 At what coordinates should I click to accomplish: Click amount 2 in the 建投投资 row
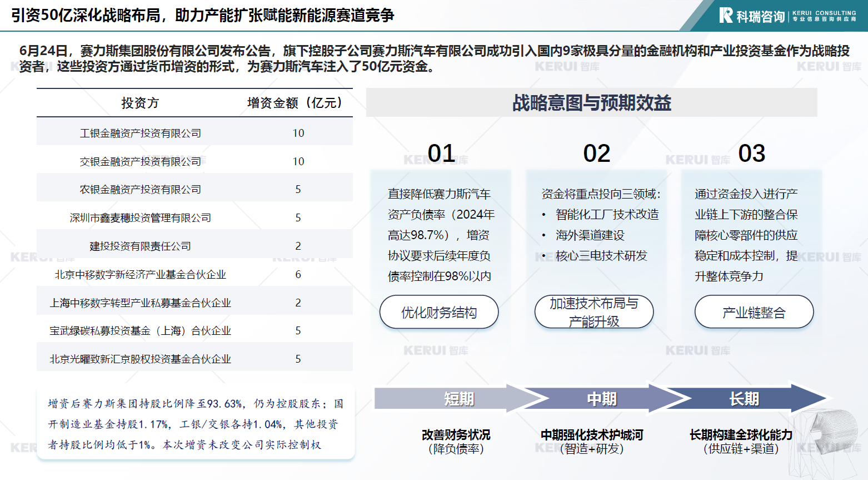(298, 246)
